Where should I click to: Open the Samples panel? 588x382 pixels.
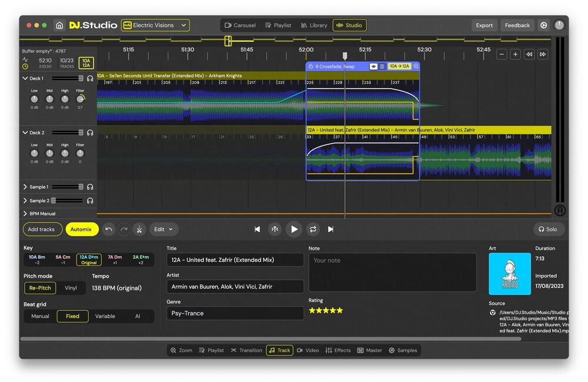tap(403, 350)
